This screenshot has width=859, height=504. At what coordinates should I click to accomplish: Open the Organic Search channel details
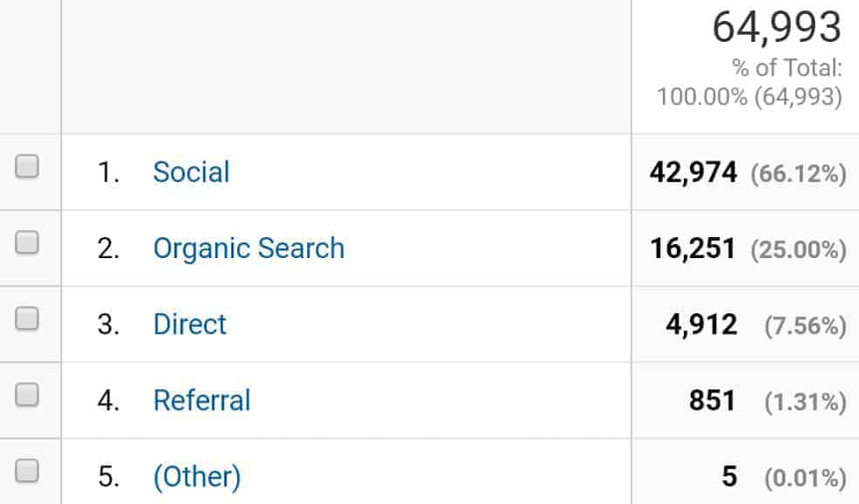[x=249, y=248]
